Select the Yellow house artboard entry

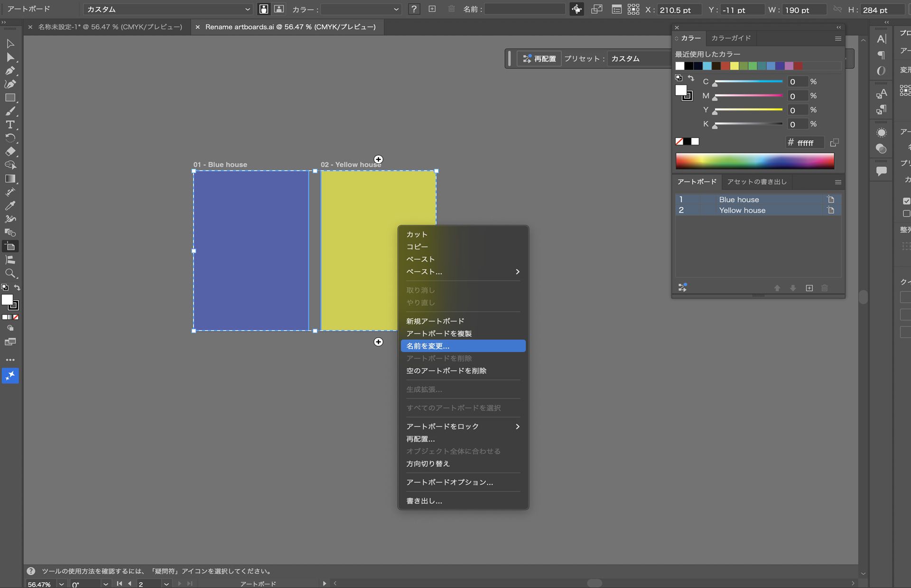click(x=742, y=210)
